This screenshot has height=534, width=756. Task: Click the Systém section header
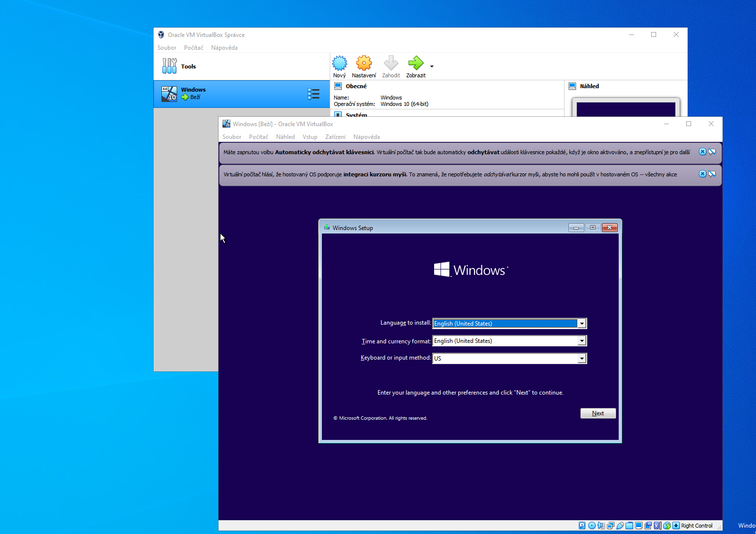point(356,115)
